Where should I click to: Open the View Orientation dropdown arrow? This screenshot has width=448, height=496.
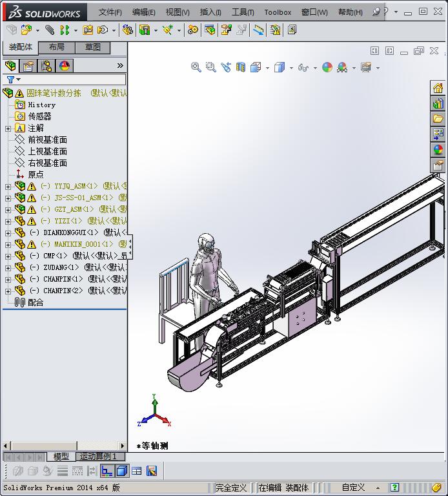(267, 68)
